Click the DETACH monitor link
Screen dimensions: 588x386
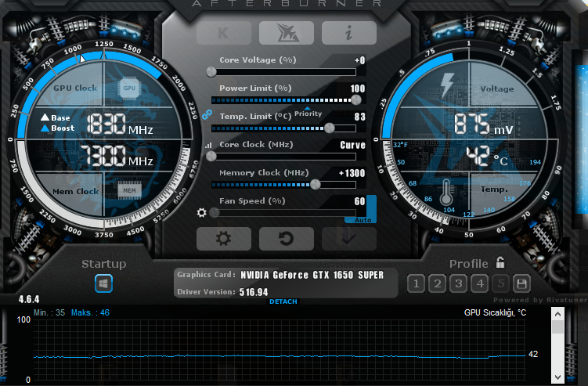283,301
